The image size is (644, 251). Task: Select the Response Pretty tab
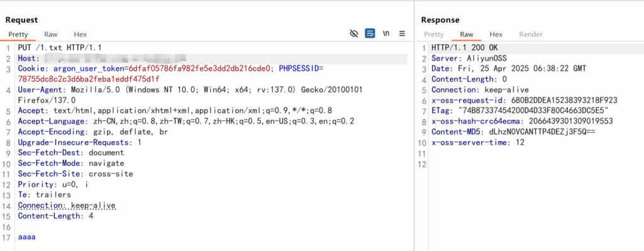pyautogui.click(x=434, y=35)
